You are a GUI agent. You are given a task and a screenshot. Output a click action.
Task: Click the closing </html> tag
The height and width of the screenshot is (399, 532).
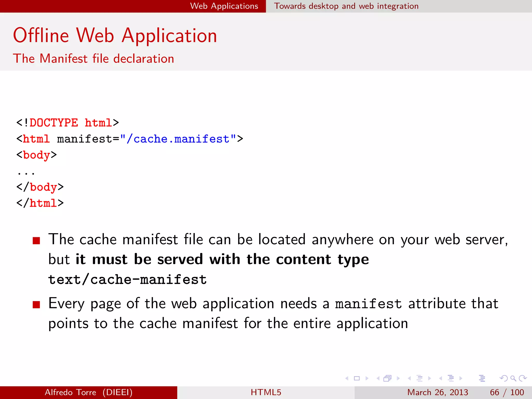tap(40, 203)
